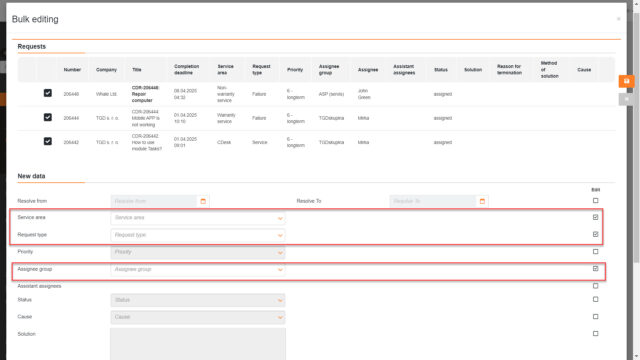Image resolution: width=640 pixels, height=360 pixels.
Task: Click into the Solution text area
Action: point(198,344)
